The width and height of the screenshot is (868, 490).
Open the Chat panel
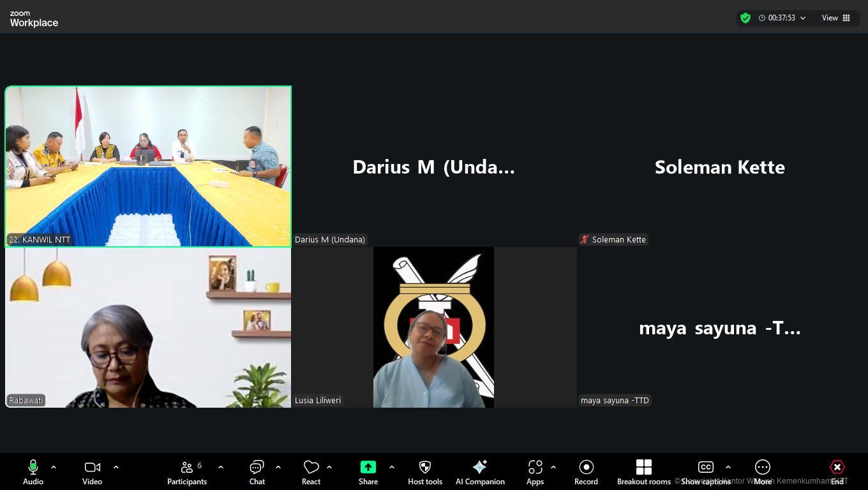pos(257,472)
